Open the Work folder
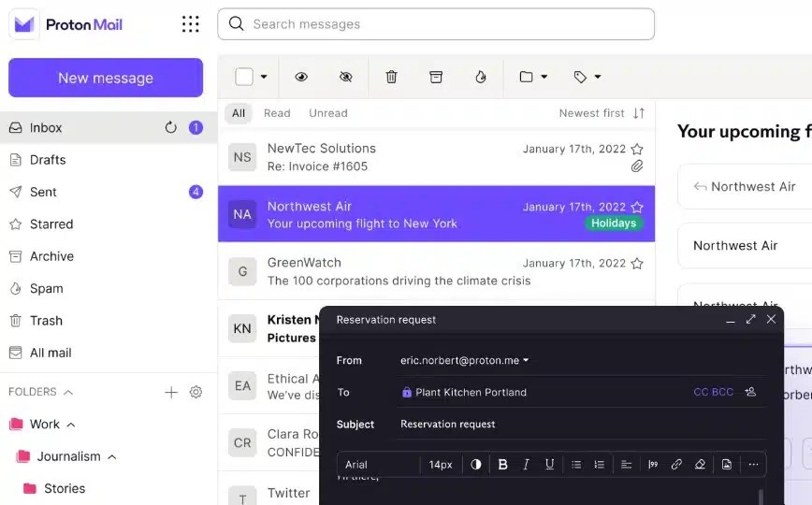812x505 pixels. point(45,425)
